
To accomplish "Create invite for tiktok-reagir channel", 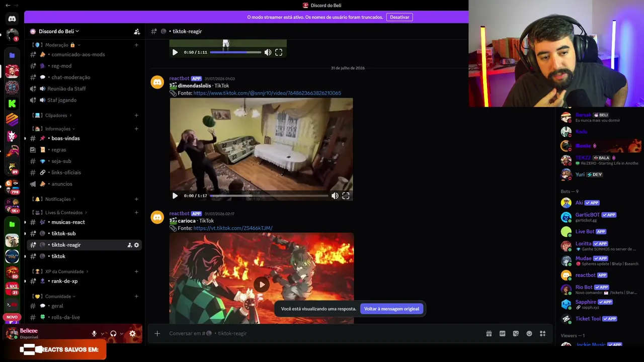I will (129, 245).
